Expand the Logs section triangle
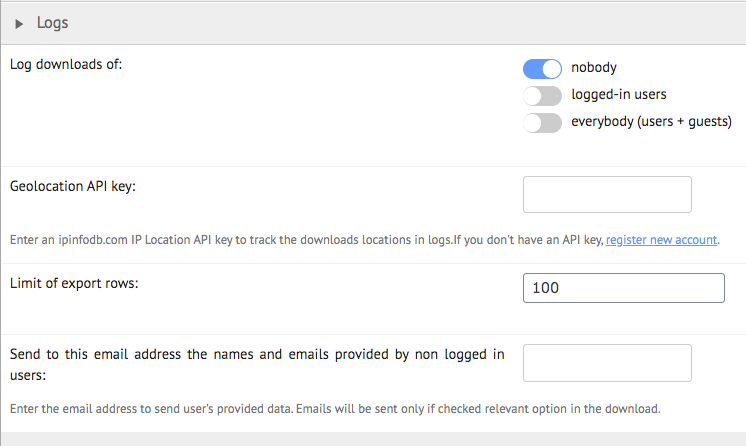Screen dimensions: 746x446 19,24
